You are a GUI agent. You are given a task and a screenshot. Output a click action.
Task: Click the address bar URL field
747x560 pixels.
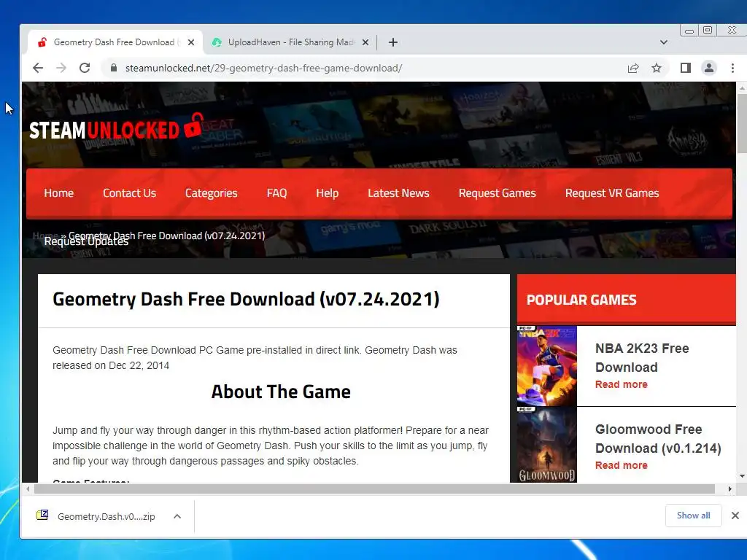pos(362,68)
